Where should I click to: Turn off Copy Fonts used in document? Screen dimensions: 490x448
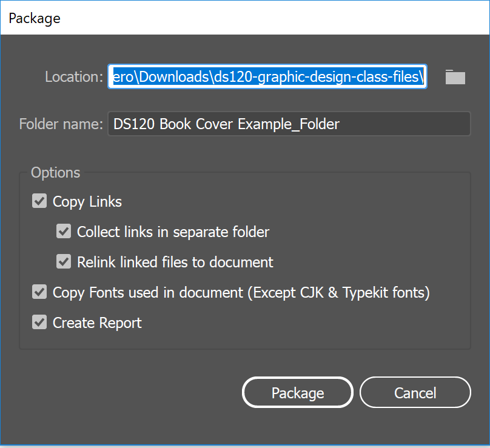click(39, 292)
